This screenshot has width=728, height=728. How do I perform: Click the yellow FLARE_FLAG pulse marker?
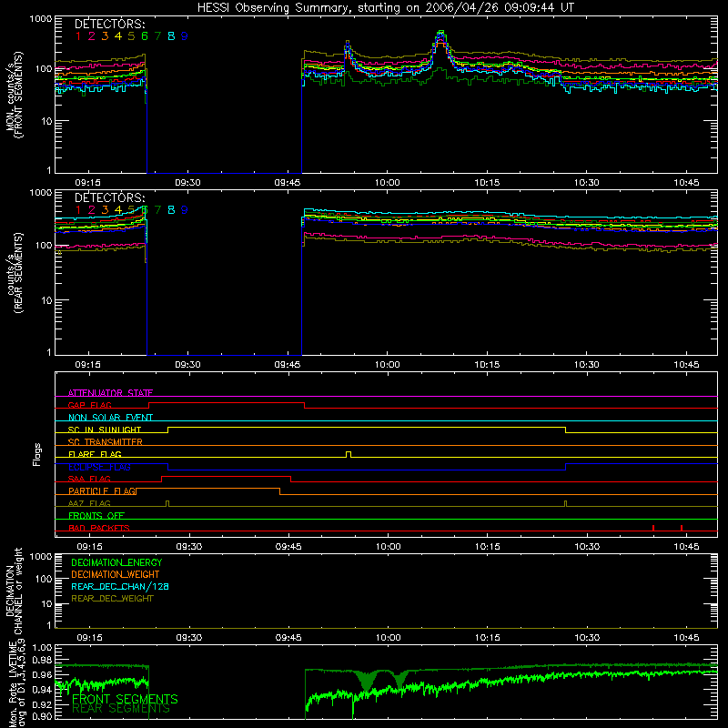click(x=349, y=454)
